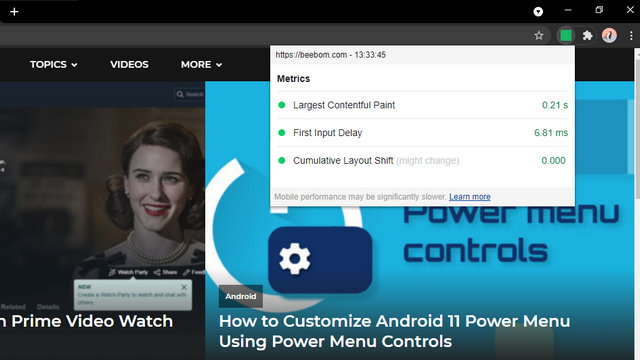
Task: Open the Chrome profile avatar
Action: (609, 36)
